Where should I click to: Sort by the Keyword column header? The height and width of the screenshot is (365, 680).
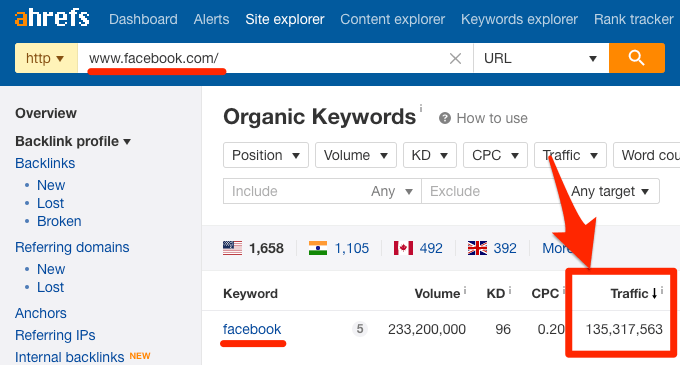point(250,293)
